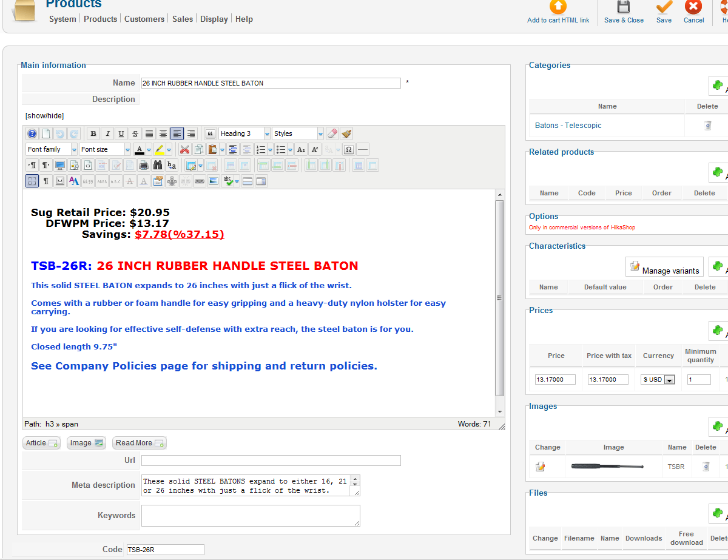Screen dimensions: 728x560
Task: Click the eraser Remove formatting icon
Action: (x=332, y=133)
